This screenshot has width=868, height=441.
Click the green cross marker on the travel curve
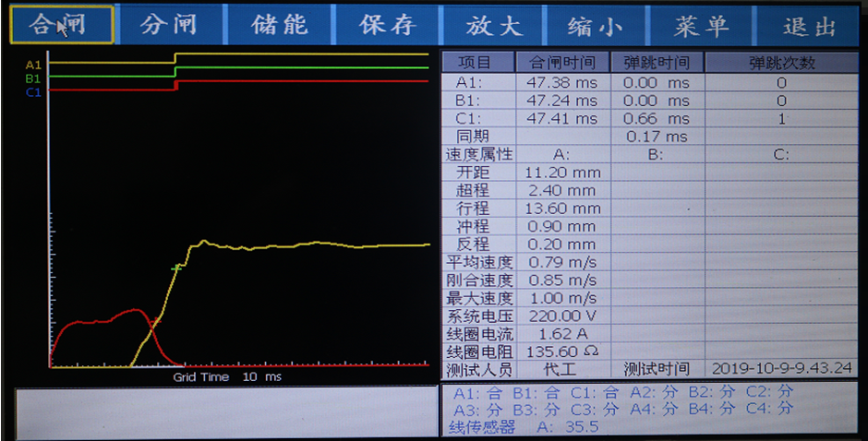(x=177, y=268)
